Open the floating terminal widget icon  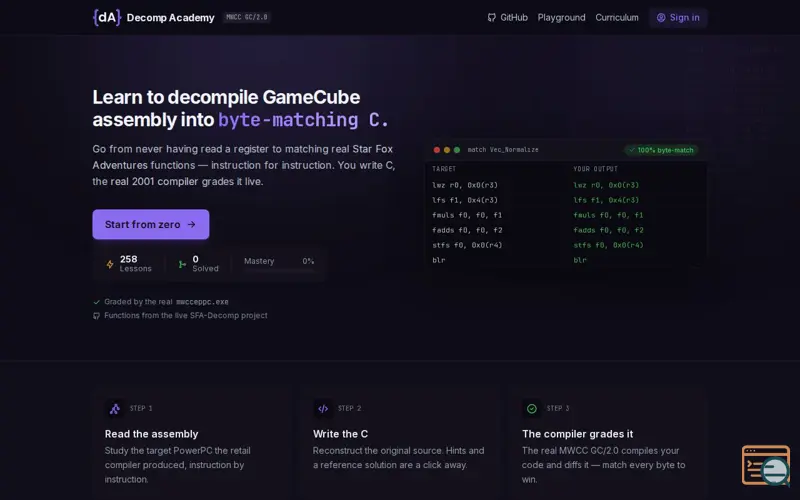click(x=766, y=465)
